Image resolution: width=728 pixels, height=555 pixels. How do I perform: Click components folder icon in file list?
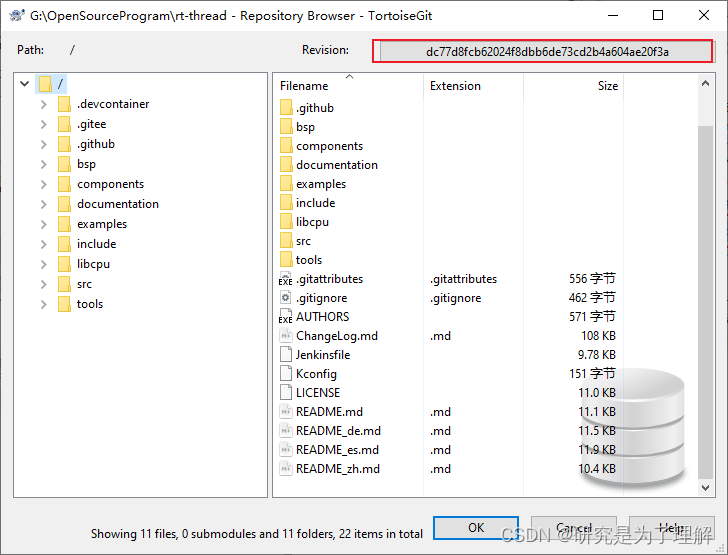(x=286, y=146)
